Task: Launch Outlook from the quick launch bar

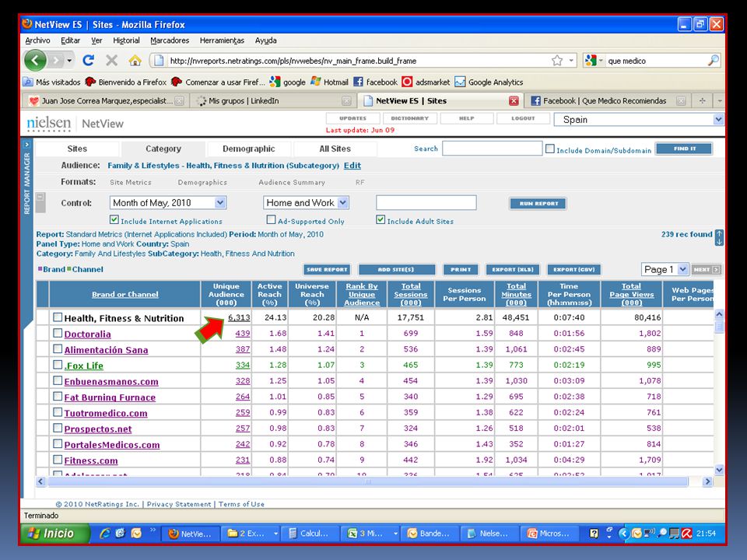Action: coord(136,534)
